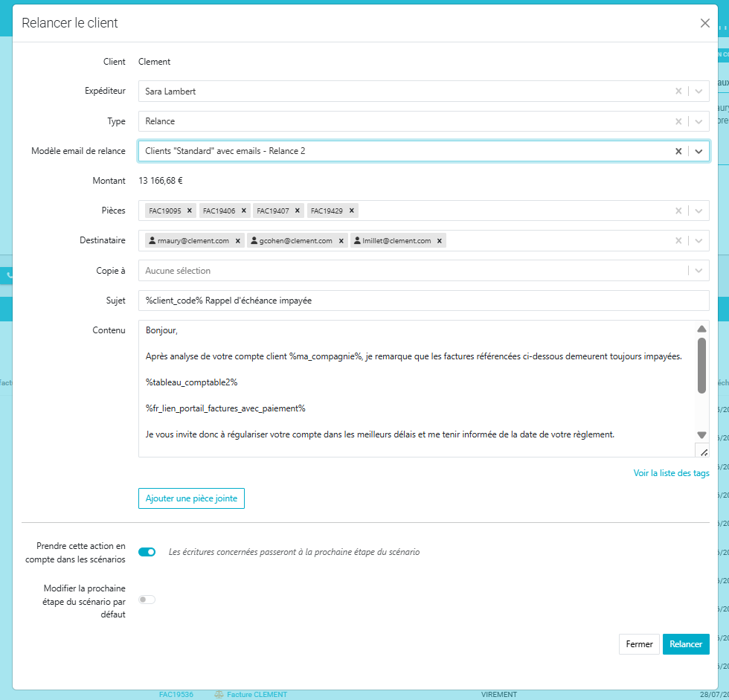Image resolution: width=729 pixels, height=700 pixels.
Task: Expand the Pièces dropdown
Action: pyautogui.click(x=698, y=211)
